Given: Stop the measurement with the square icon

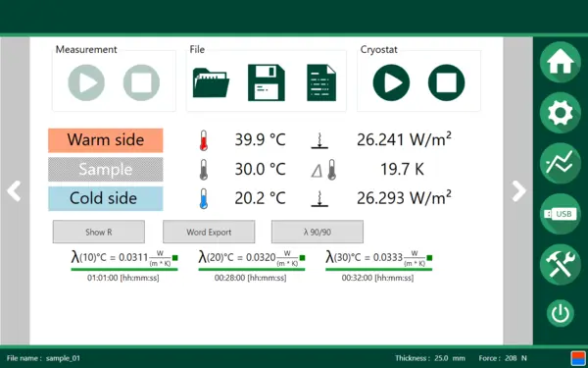Looking at the screenshot, I should click(x=141, y=82).
